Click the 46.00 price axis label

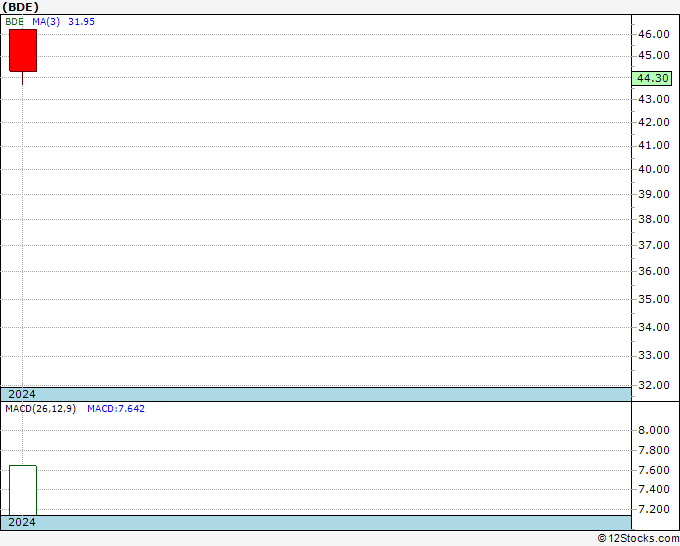654,34
